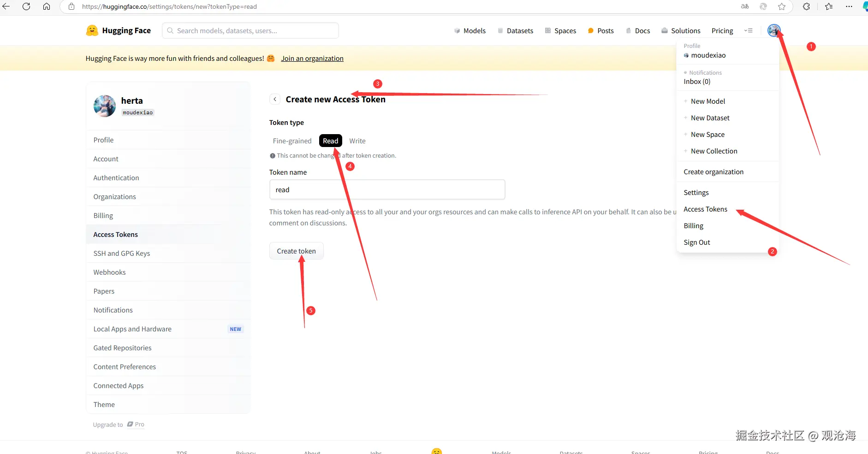Open Webhooks settings in sidebar
The image size is (868, 454).
168,272
